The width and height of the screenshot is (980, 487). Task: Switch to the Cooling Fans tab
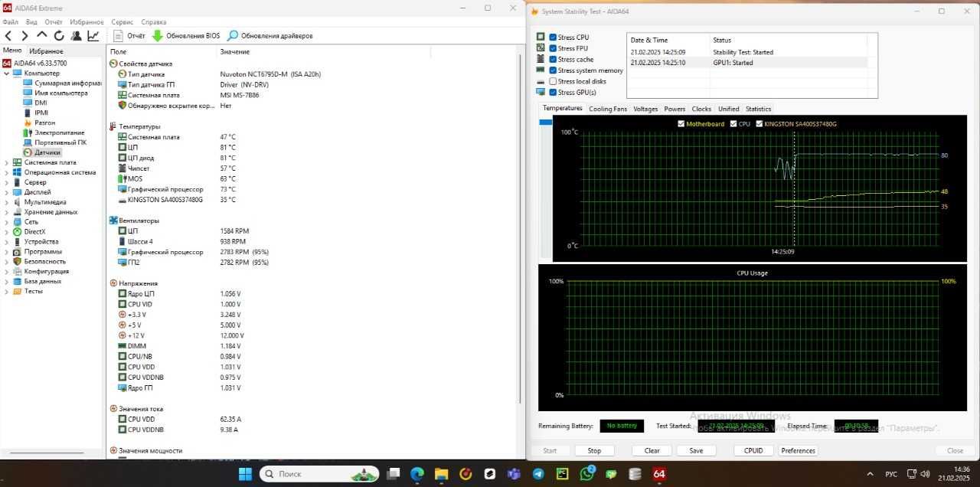tap(608, 109)
